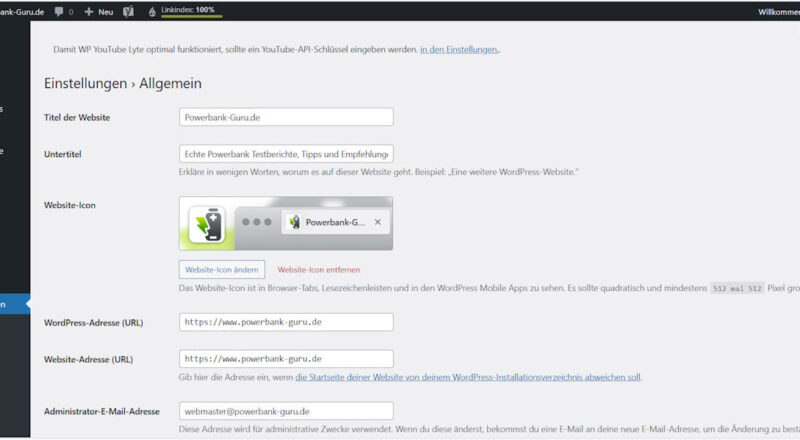The width and height of the screenshot is (800, 440).
Task: Follow the 'in den Einstellungen' link
Action: 459,50
